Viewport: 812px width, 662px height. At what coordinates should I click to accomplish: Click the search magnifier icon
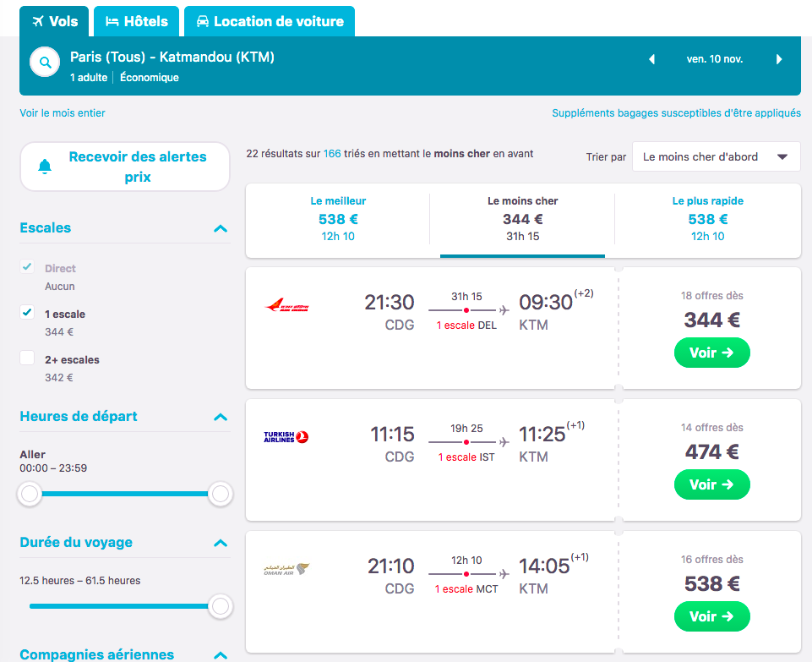[x=45, y=62]
